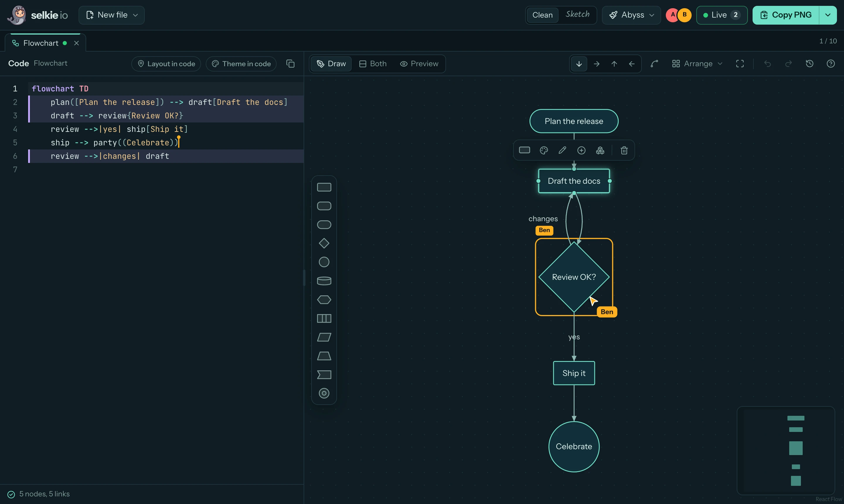Open version history clock icon
Screen dimensions: 844x504
(x=809, y=64)
